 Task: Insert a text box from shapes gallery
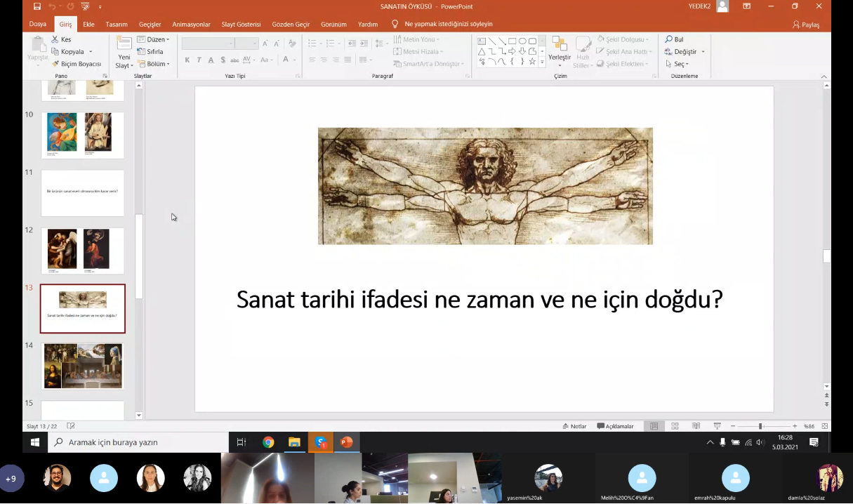[482, 41]
